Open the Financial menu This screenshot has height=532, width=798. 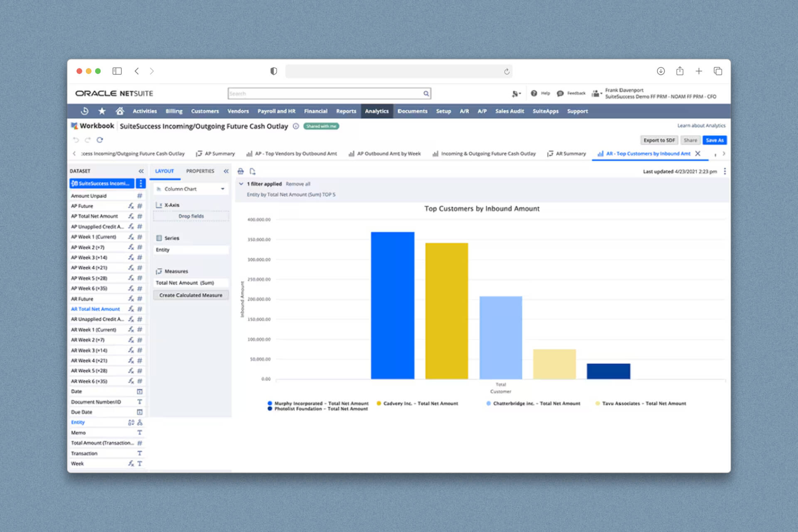click(x=315, y=111)
